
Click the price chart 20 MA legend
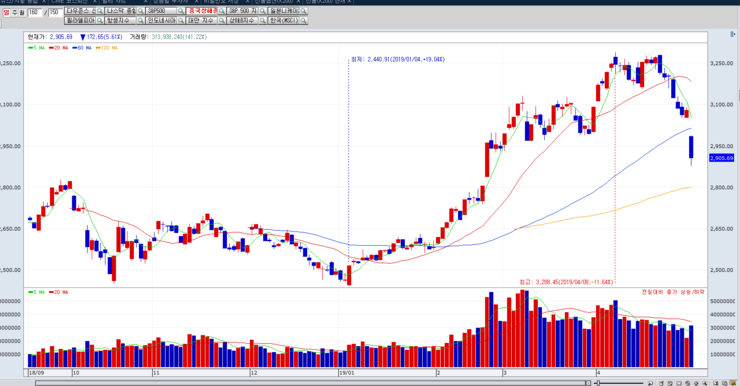point(59,48)
